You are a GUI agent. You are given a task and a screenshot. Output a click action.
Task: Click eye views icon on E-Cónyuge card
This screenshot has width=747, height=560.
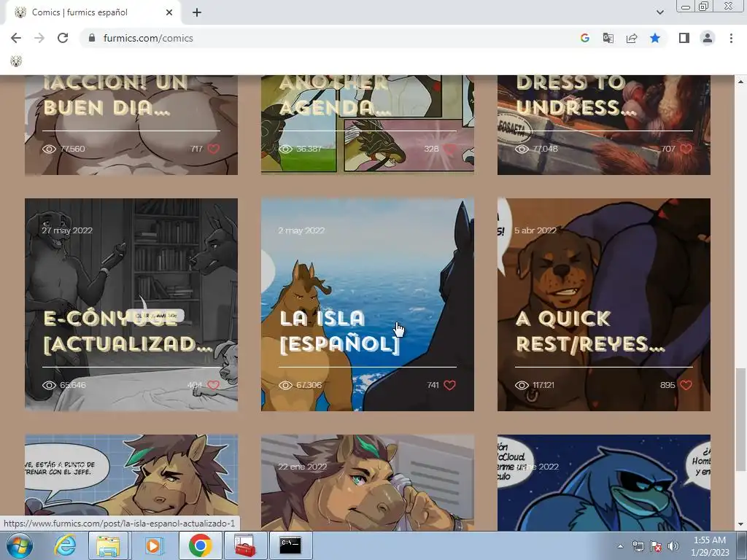coord(49,385)
